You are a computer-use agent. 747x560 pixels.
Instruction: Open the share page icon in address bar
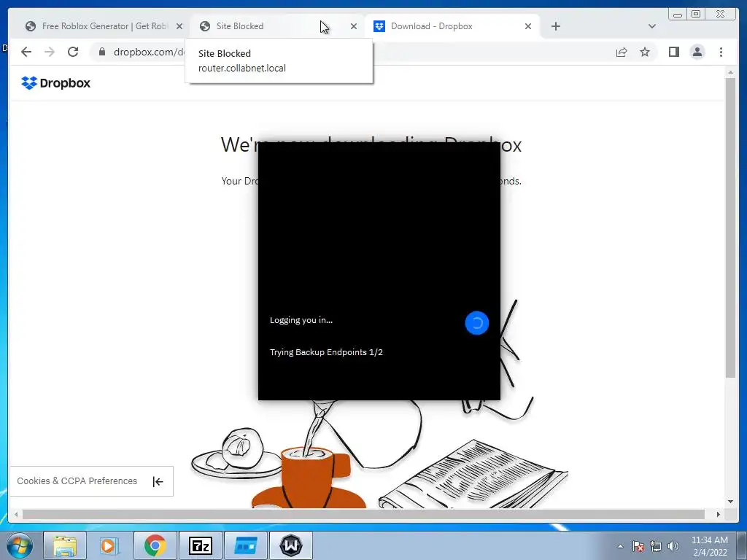click(x=622, y=52)
